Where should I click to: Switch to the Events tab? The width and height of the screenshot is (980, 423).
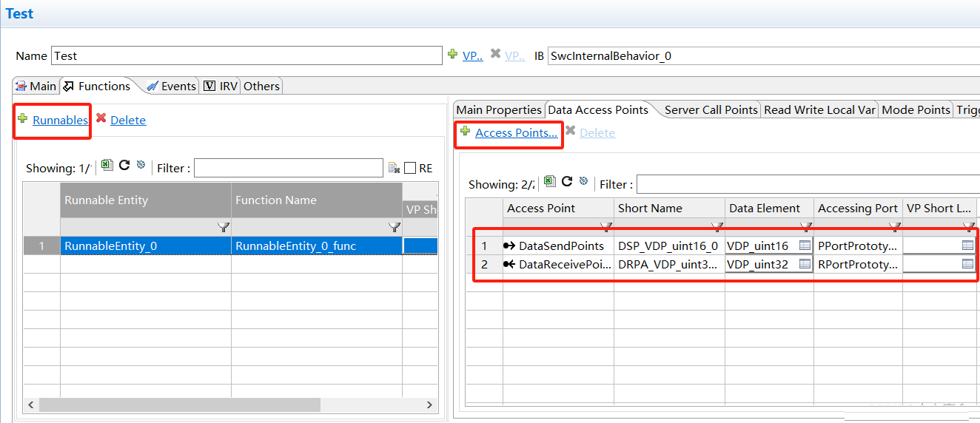tap(171, 87)
